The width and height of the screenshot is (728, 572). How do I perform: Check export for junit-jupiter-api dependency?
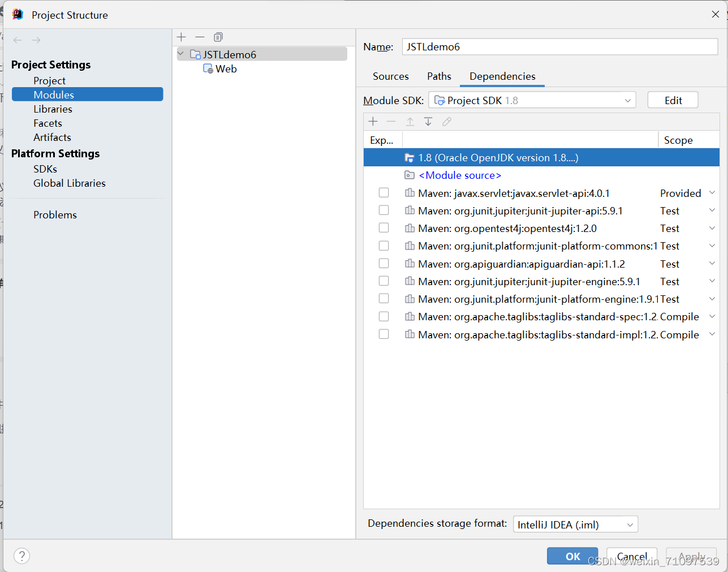tap(384, 210)
